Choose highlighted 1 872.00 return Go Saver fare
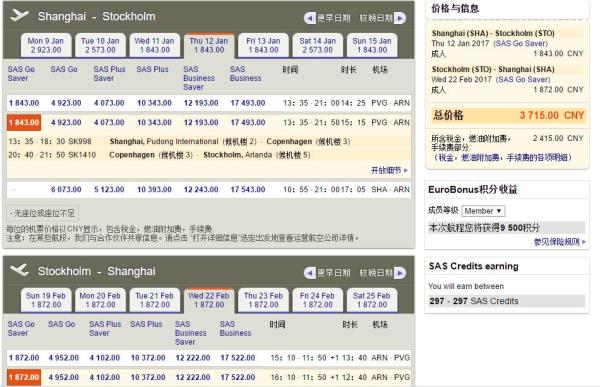600x387 pixels. pyautogui.click(x=24, y=377)
